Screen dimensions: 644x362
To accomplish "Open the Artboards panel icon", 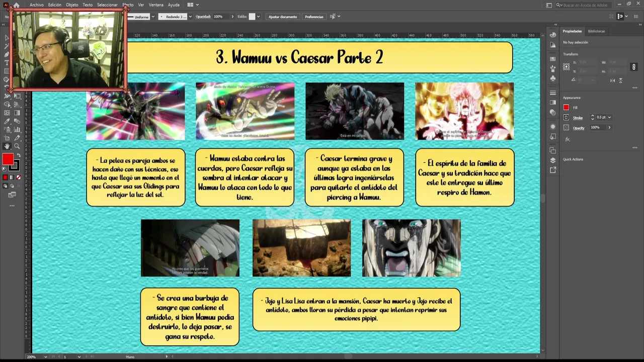I will click(553, 150).
